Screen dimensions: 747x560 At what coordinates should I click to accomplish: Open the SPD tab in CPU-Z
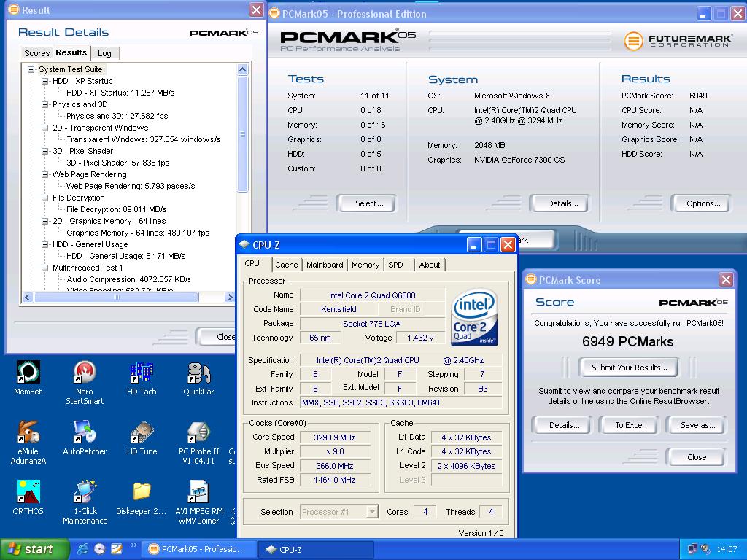pyautogui.click(x=395, y=265)
